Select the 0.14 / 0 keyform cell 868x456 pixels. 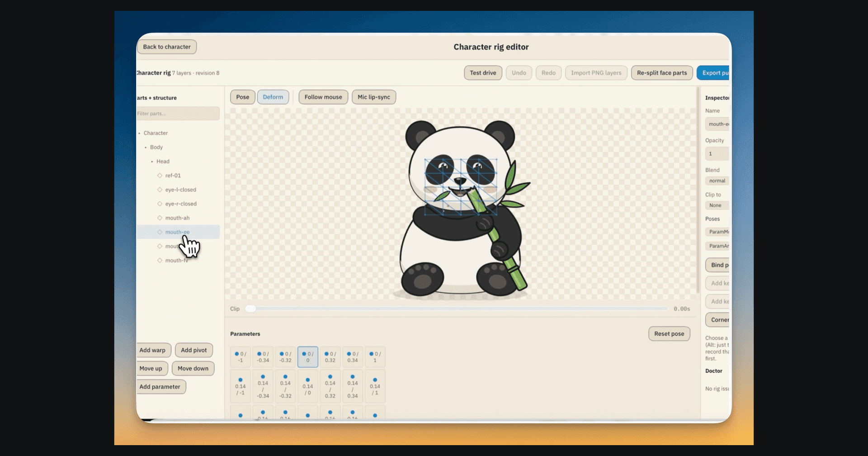coord(308,386)
